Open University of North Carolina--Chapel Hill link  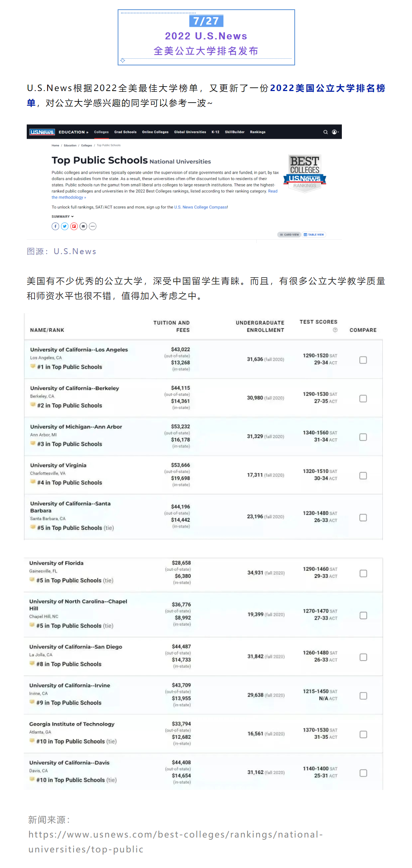coord(78,605)
